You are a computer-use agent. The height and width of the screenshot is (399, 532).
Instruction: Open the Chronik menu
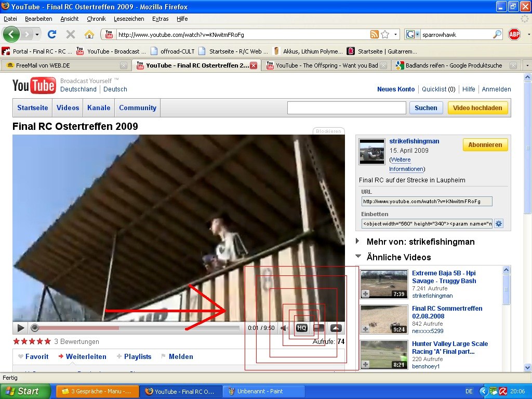click(96, 19)
